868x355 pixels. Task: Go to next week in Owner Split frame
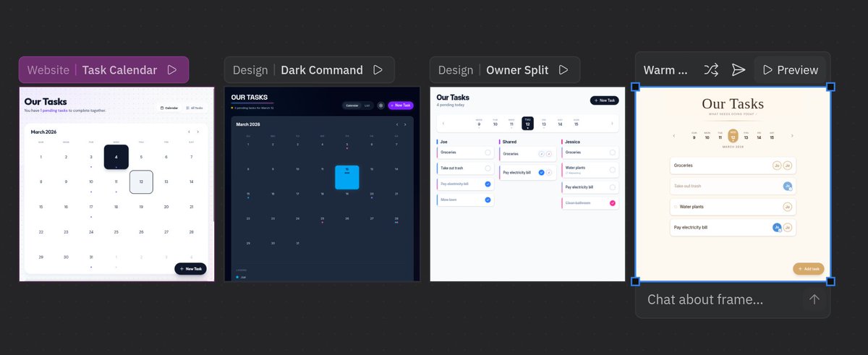[x=612, y=124]
